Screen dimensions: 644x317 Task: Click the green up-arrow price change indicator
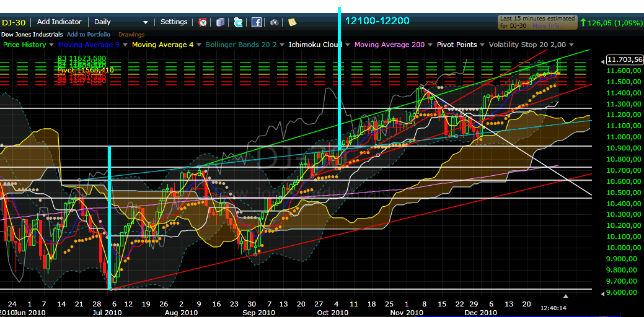pos(583,23)
